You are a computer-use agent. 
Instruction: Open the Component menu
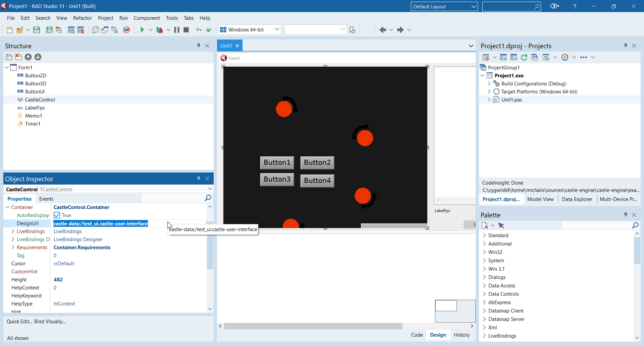[147, 18]
